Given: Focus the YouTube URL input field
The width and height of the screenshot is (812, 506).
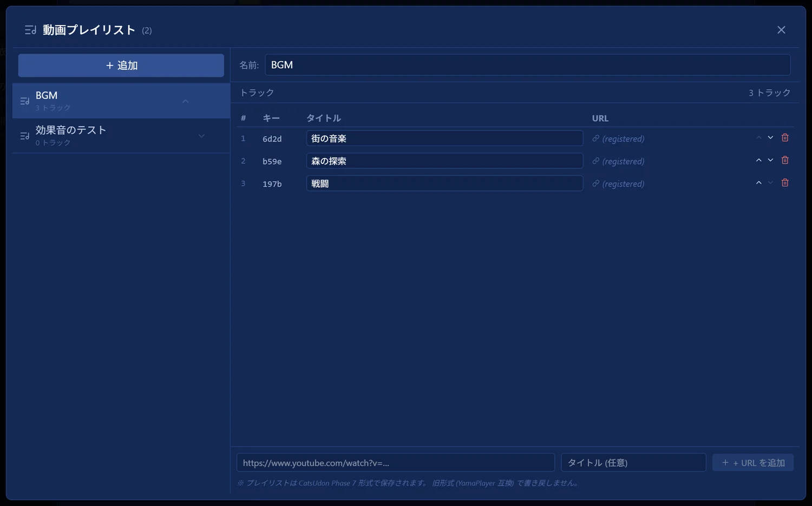Looking at the screenshot, I should click(x=396, y=463).
